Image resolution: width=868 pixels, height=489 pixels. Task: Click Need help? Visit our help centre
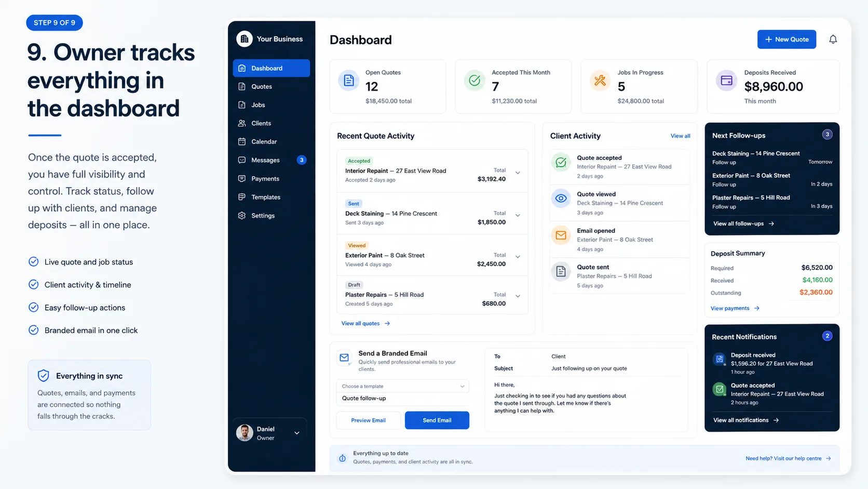click(x=788, y=458)
